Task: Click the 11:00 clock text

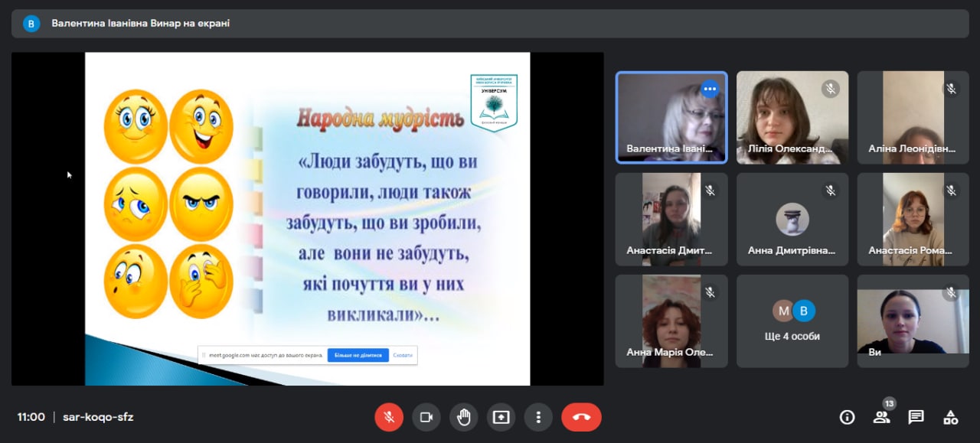Action: (x=31, y=417)
